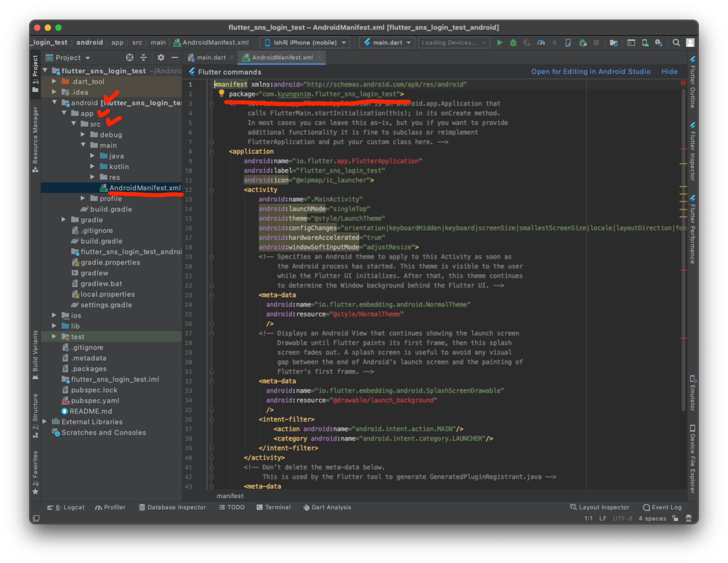The image size is (728, 563).
Task: Click the yellow lightbulb intention icon
Action: [221, 93]
